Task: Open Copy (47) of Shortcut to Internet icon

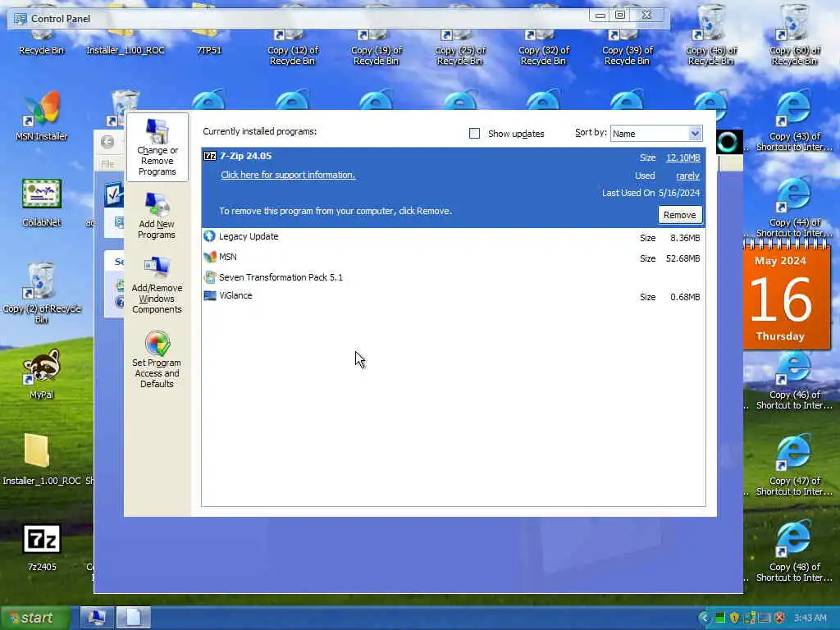Action: (794, 466)
